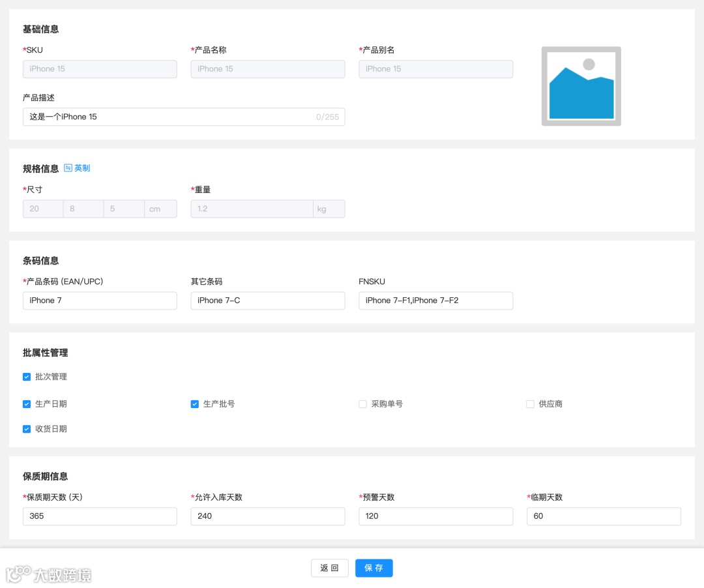
Task: Switch units via the 英制 toggle link
Action: [x=77, y=168]
